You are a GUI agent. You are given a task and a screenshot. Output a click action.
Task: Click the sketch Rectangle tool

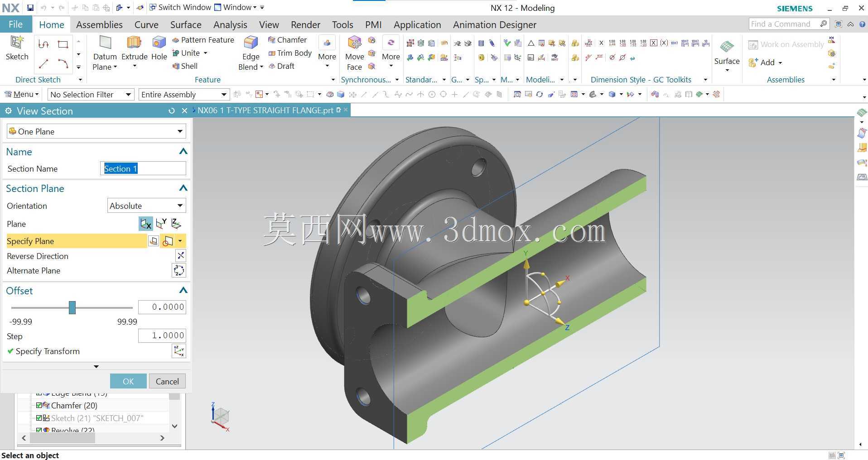[63, 44]
